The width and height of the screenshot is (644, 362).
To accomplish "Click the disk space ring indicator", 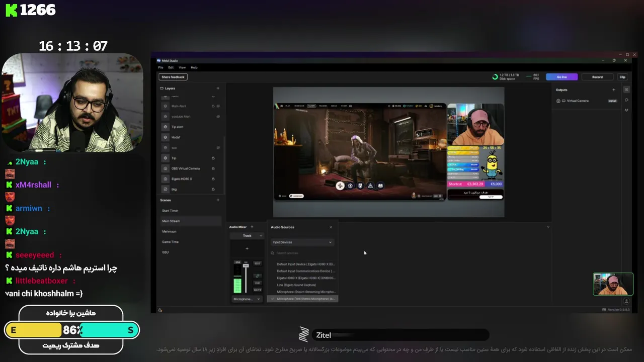I will tap(495, 77).
